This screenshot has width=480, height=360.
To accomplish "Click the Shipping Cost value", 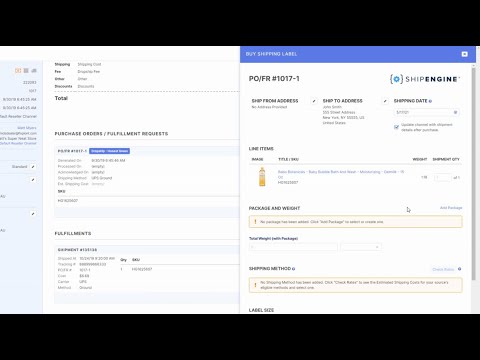I will click(89, 64).
